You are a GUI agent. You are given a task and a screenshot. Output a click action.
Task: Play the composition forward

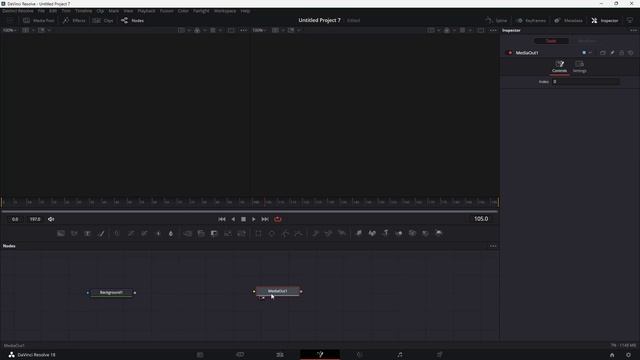(x=253, y=219)
